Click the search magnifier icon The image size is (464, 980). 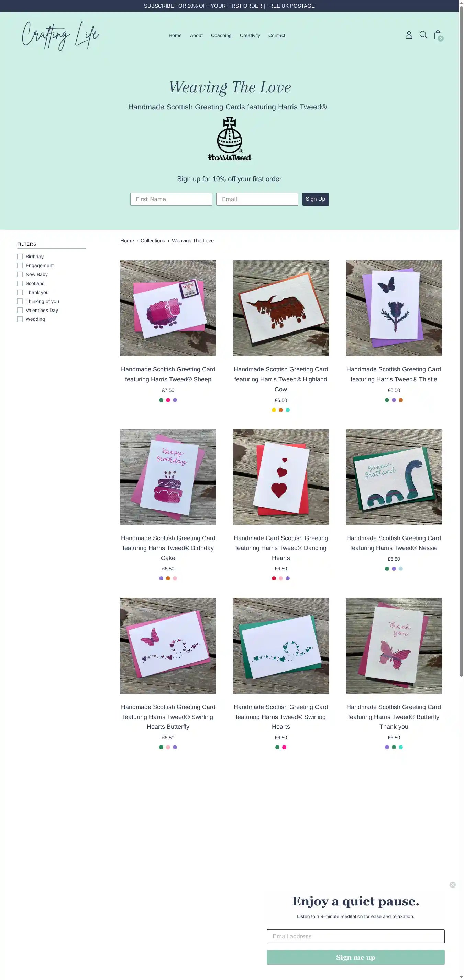[423, 35]
